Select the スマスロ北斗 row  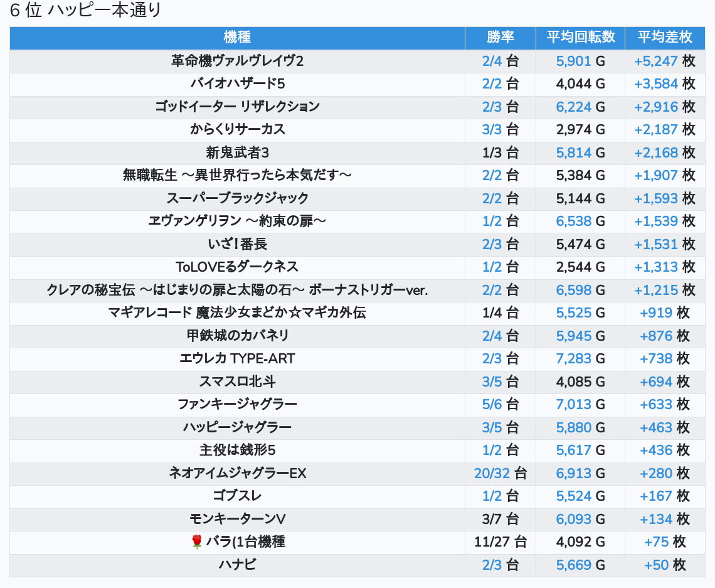click(x=237, y=382)
